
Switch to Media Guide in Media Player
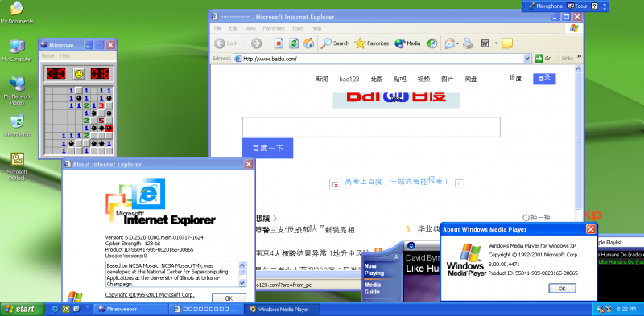point(373,289)
